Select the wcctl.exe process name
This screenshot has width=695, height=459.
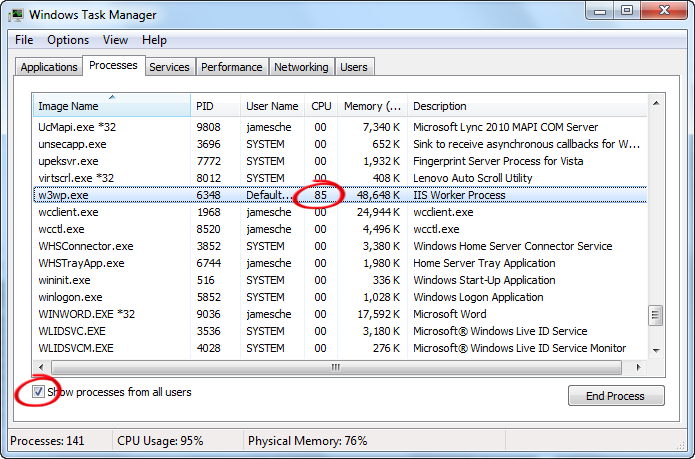click(61, 229)
